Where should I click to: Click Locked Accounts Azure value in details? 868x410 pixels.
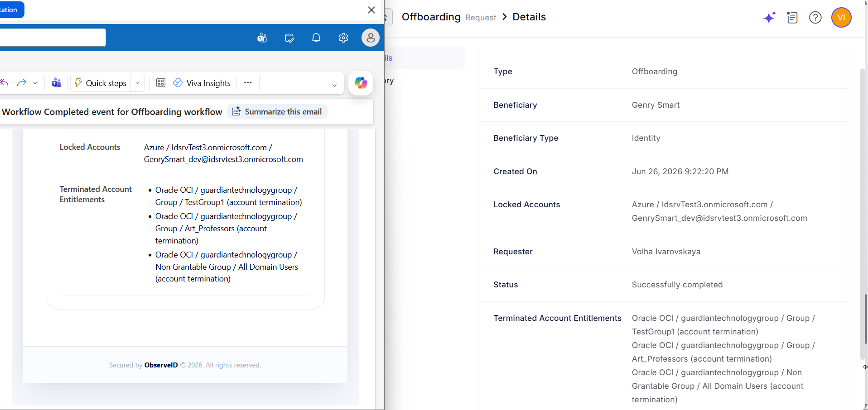pyautogui.click(x=719, y=211)
